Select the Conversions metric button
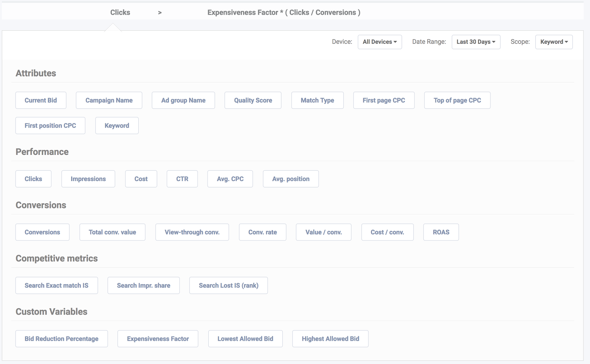Screen dimensions: 590x364 coord(42,232)
